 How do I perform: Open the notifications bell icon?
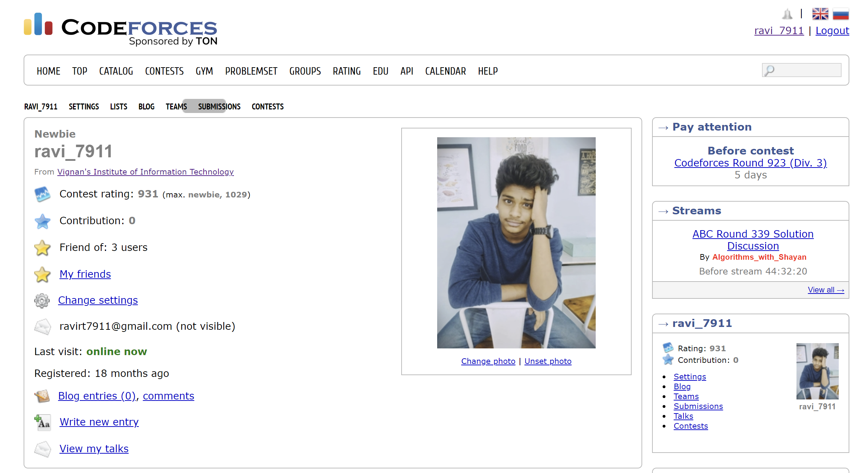787,14
